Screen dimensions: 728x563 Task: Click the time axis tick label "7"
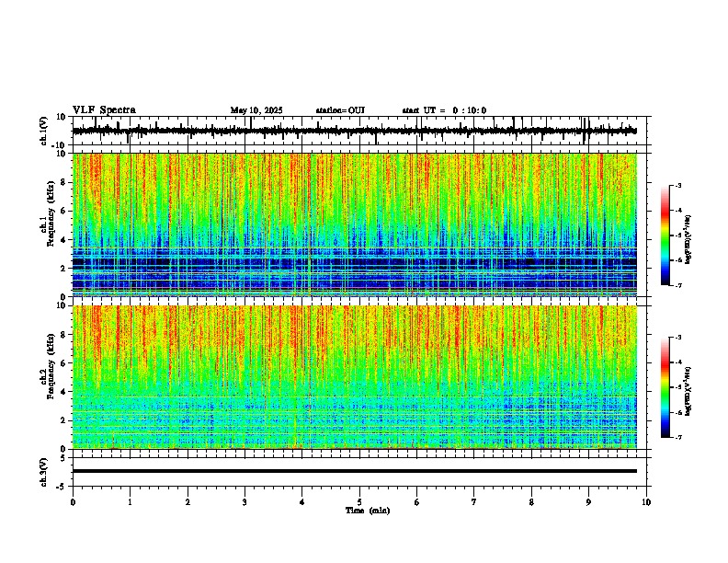click(x=474, y=502)
